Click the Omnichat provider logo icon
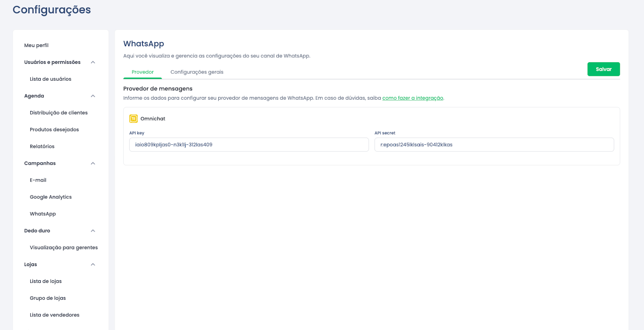This screenshot has width=644, height=330. tap(133, 119)
